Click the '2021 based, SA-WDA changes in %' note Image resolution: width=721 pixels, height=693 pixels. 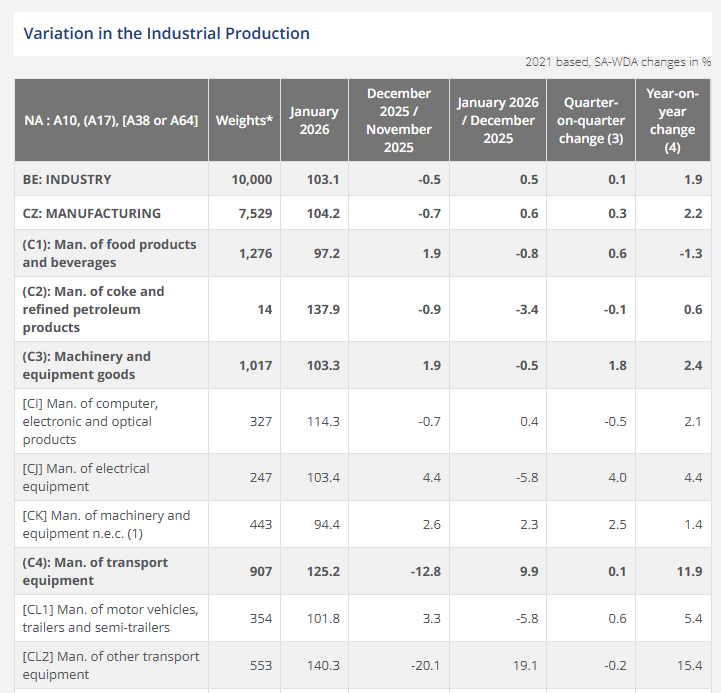pyautogui.click(x=618, y=62)
